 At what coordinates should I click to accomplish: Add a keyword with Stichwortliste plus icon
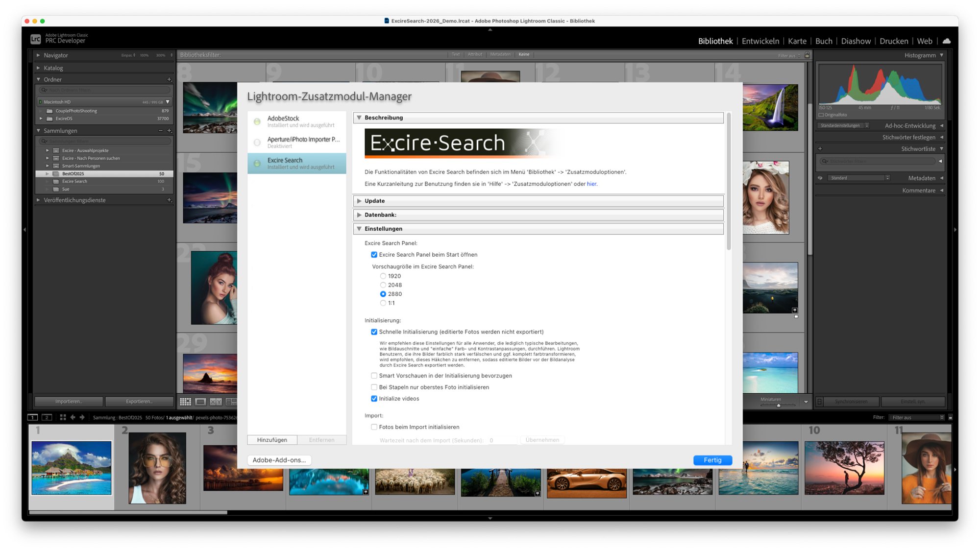[x=820, y=149]
